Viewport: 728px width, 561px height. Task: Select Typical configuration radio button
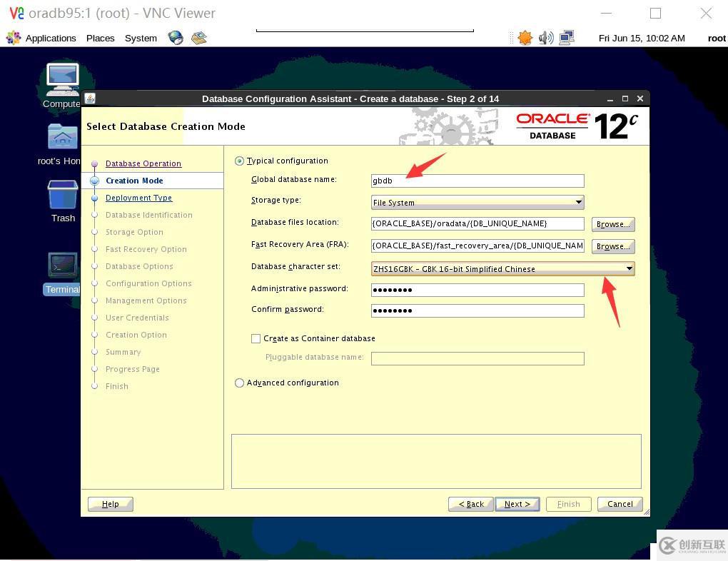(239, 161)
